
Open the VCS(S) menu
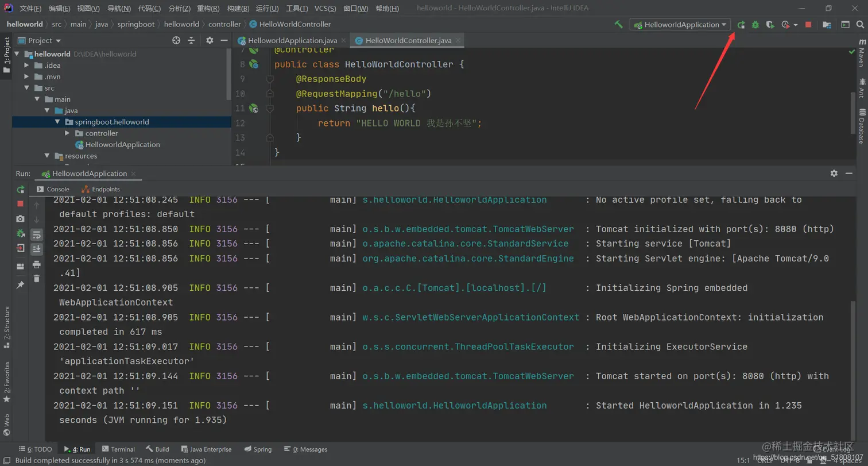[325, 9]
